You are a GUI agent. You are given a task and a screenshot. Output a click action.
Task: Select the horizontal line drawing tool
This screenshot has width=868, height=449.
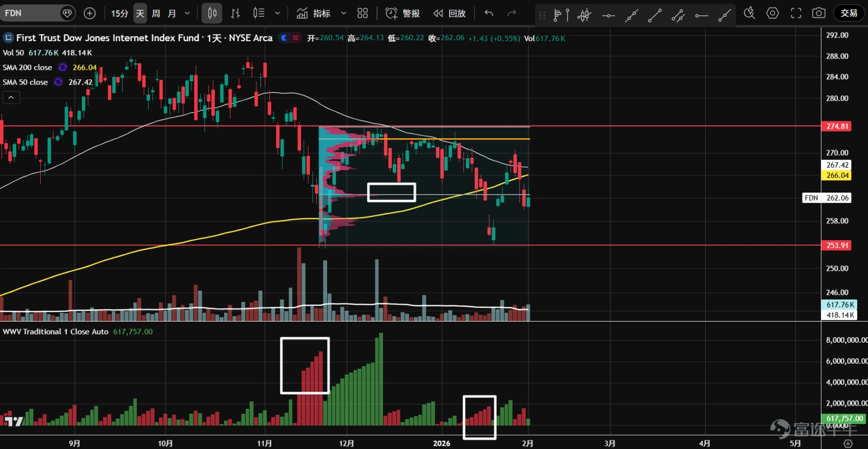[609, 15]
